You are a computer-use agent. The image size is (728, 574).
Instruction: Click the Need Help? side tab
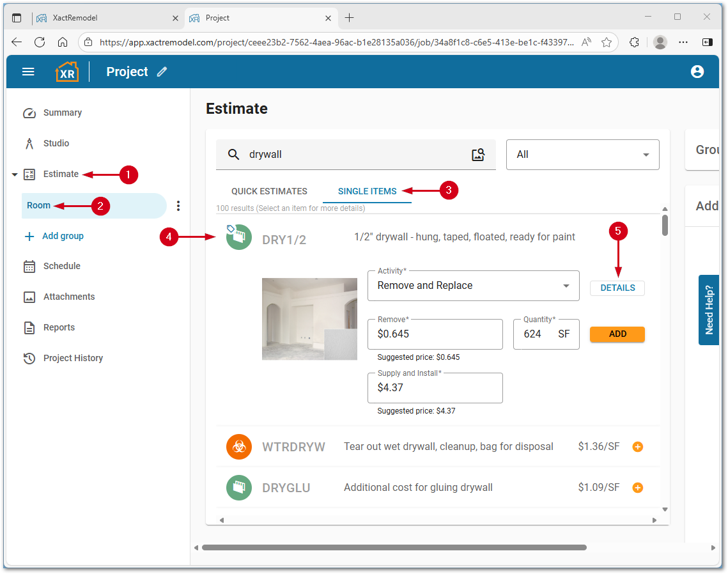(708, 310)
